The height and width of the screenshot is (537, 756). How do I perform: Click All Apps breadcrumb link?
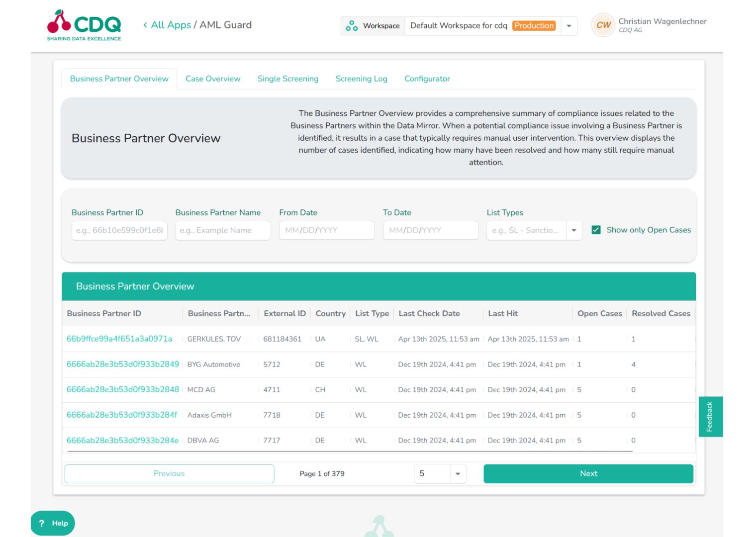point(169,25)
